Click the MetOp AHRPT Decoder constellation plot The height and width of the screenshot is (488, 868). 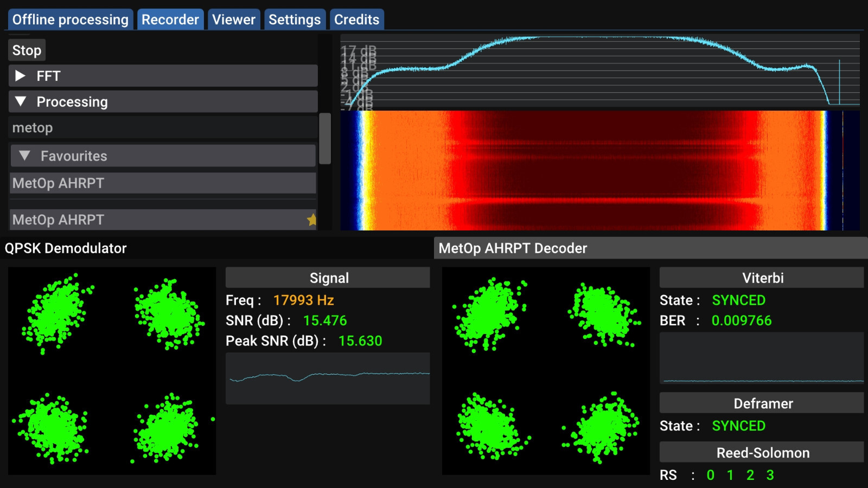tap(546, 371)
